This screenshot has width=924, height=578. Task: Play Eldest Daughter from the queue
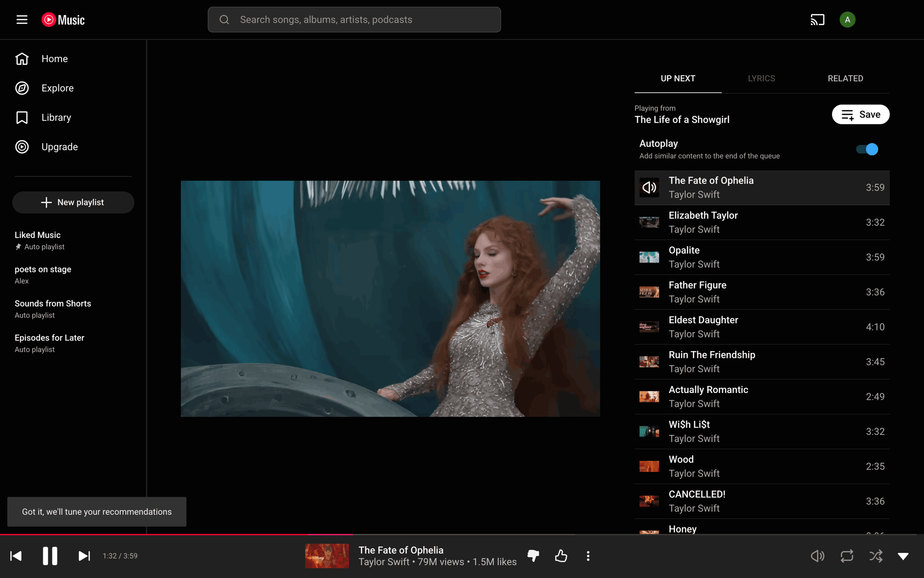(762, 327)
